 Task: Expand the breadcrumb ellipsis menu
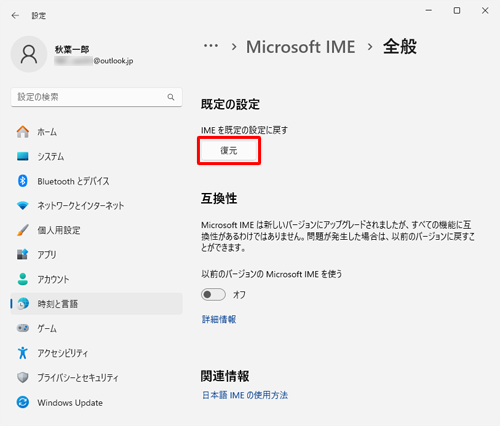click(x=211, y=46)
